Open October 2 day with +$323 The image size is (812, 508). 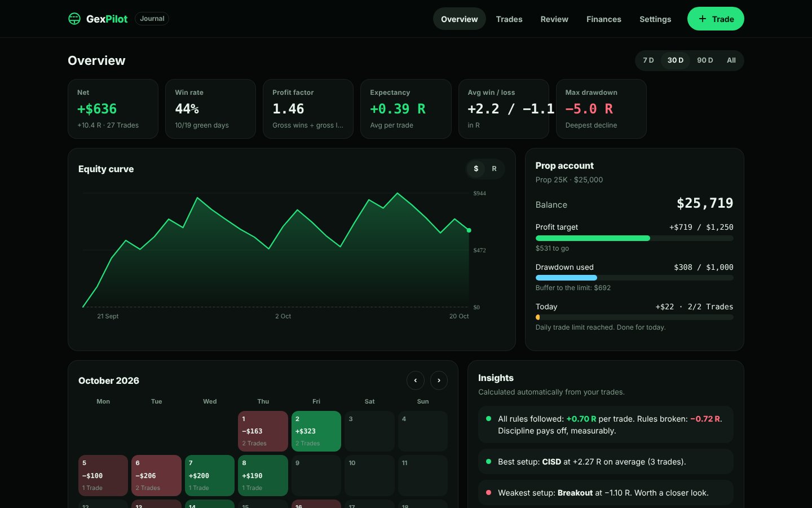click(316, 431)
